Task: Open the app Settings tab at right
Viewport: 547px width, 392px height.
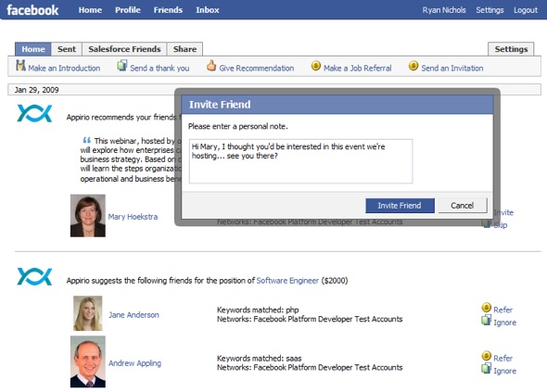Action: 511,49
